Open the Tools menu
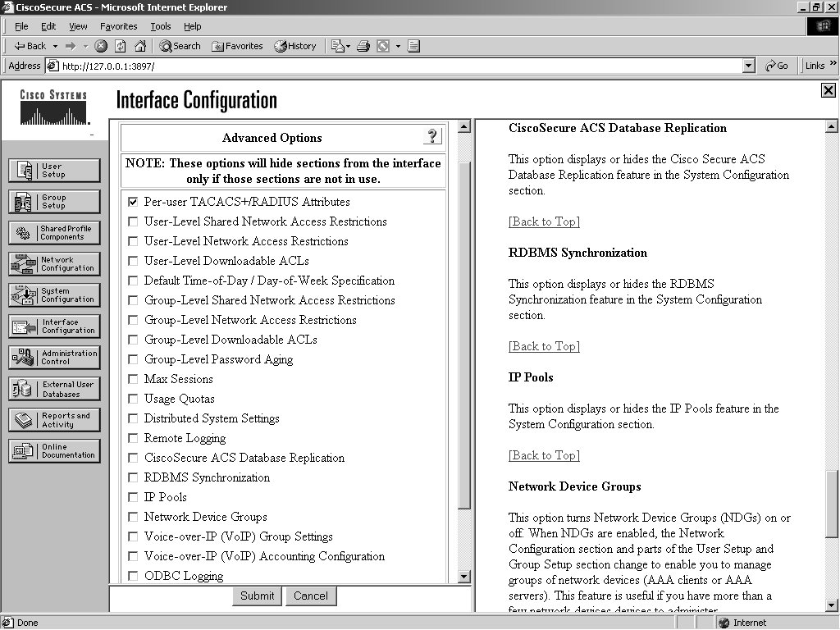Image resolution: width=840 pixels, height=630 pixels. 161,26
